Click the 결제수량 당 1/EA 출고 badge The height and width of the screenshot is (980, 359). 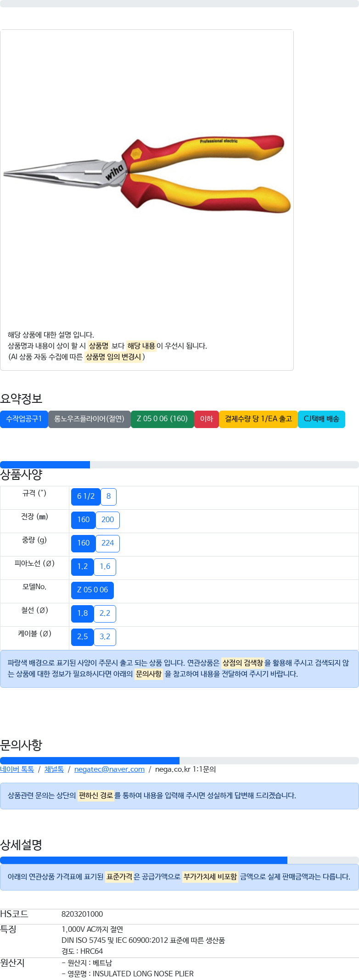(258, 419)
